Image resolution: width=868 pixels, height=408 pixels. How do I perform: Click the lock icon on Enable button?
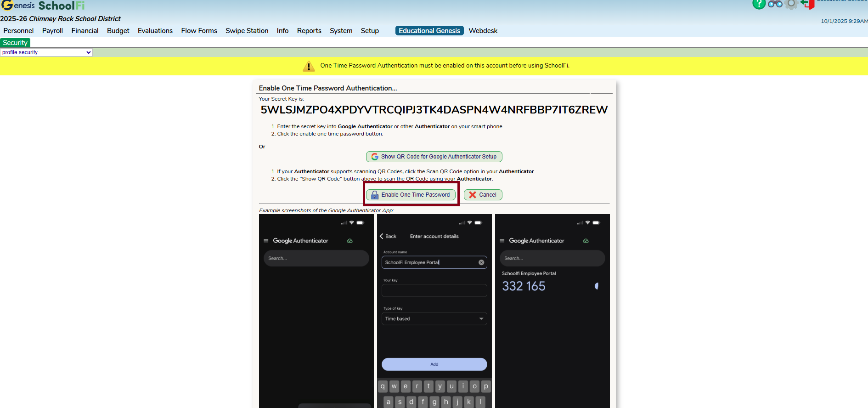[x=375, y=195]
